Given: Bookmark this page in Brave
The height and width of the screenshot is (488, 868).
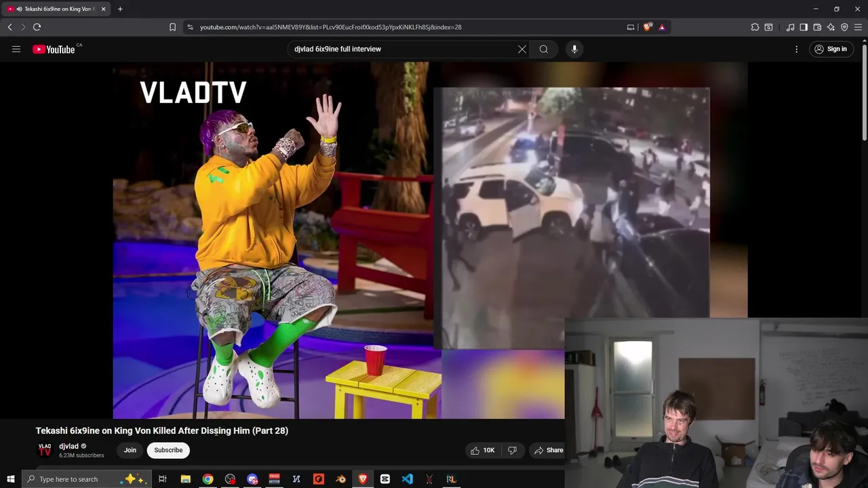Looking at the screenshot, I should [x=172, y=27].
